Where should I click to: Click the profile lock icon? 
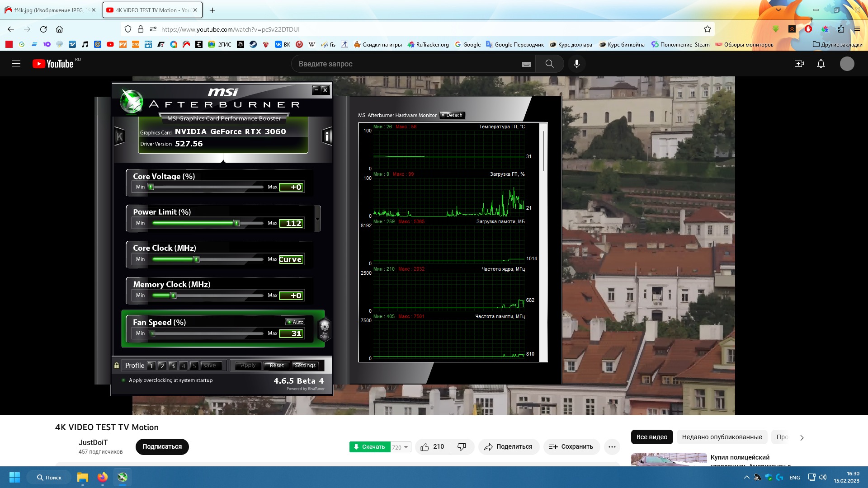click(x=117, y=366)
